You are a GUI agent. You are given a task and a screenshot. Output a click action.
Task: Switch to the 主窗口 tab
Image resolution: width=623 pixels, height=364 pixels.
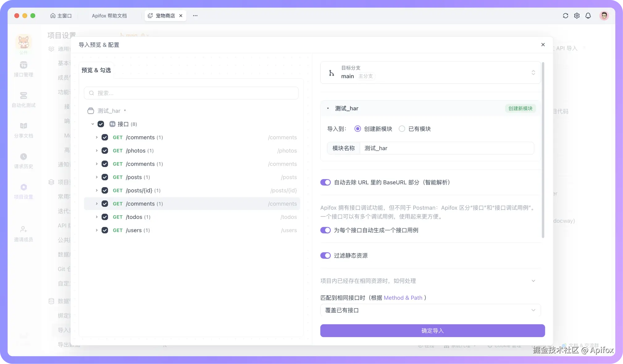[61, 16]
